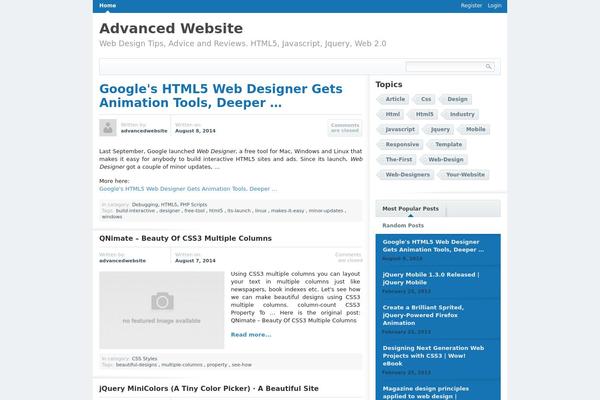Select the Web-Design topic tag
The image size is (600, 400).
pyautogui.click(x=443, y=159)
